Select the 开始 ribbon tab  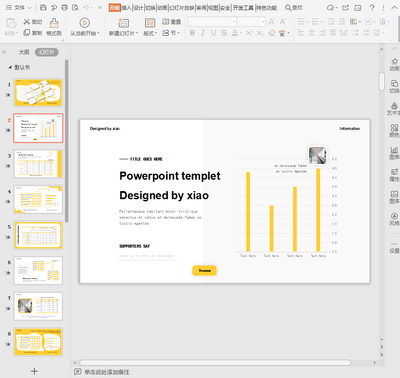point(114,7)
